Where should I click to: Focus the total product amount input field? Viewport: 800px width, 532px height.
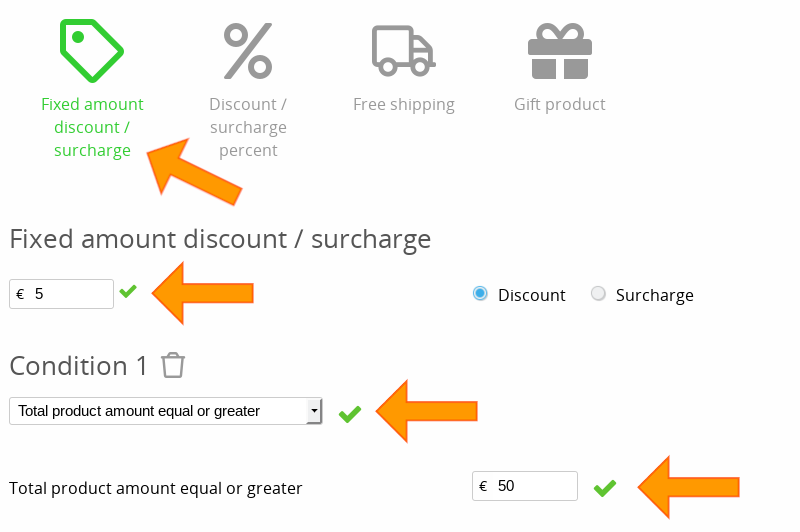[532, 486]
